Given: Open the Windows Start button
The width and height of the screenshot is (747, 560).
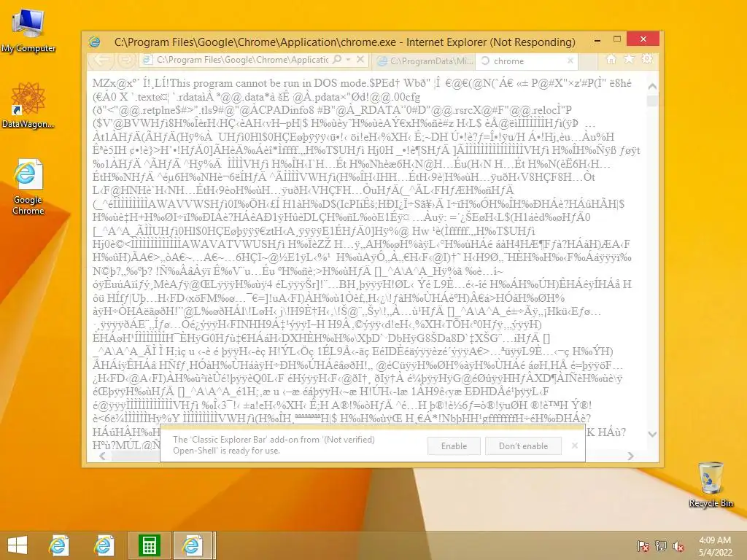Looking at the screenshot, I should (x=18, y=545).
